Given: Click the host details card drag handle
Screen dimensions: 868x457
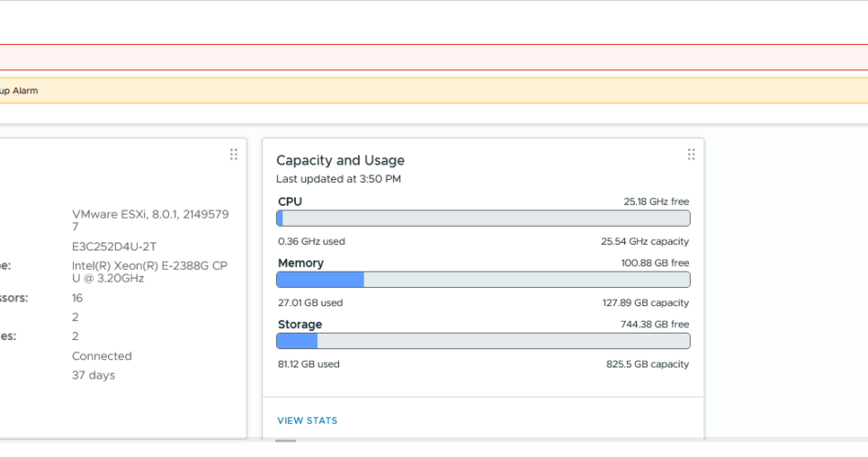Looking at the screenshot, I should pyautogui.click(x=233, y=154).
